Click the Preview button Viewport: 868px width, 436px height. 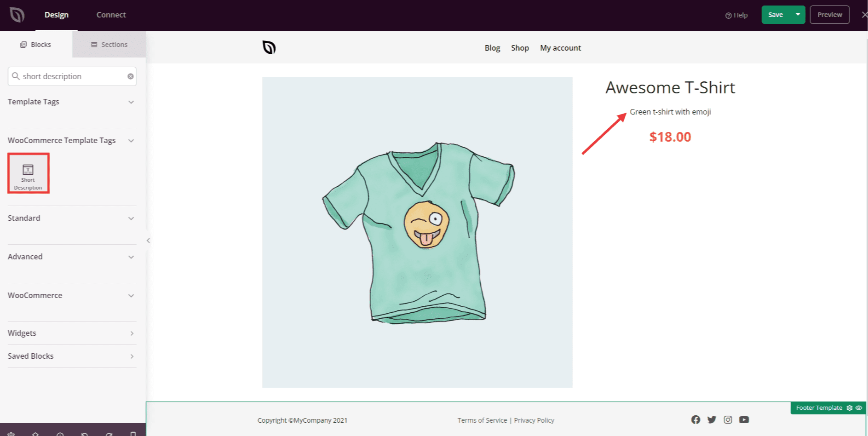pos(829,14)
